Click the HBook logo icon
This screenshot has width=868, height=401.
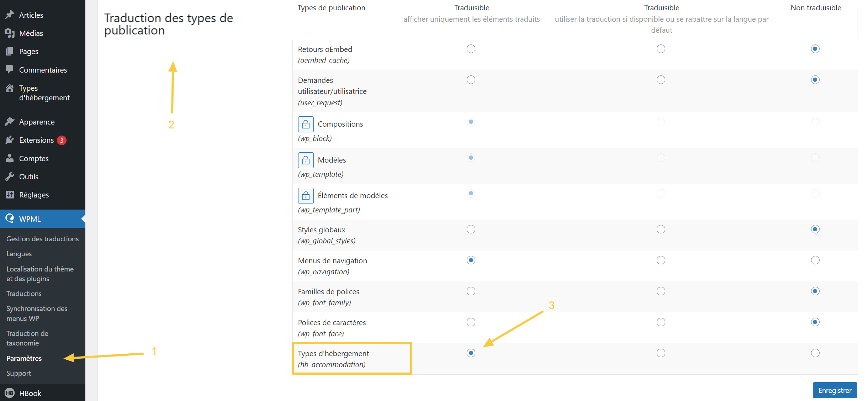point(10,393)
